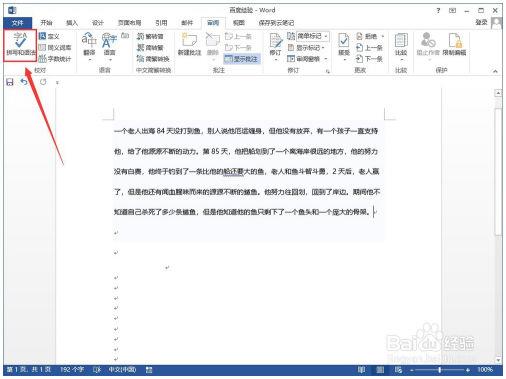Insert a New Comment
The width and height of the screenshot is (506, 379).
189,45
